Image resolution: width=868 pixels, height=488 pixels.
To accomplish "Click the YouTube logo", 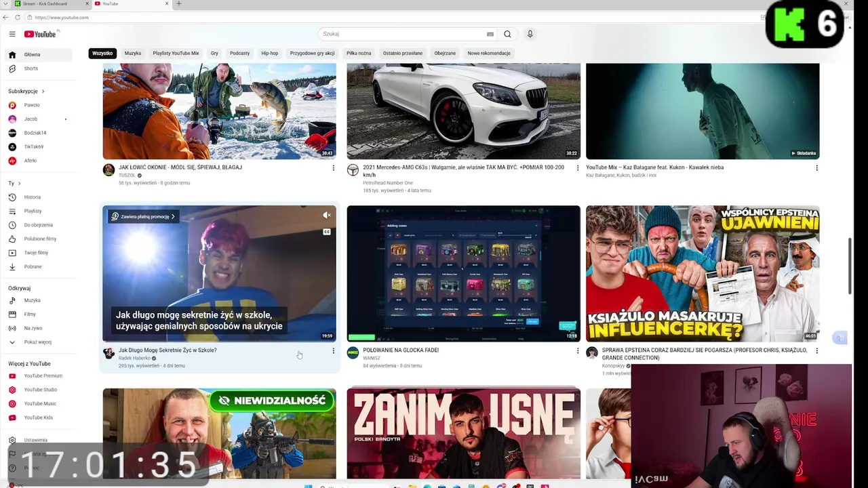I will tap(41, 34).
